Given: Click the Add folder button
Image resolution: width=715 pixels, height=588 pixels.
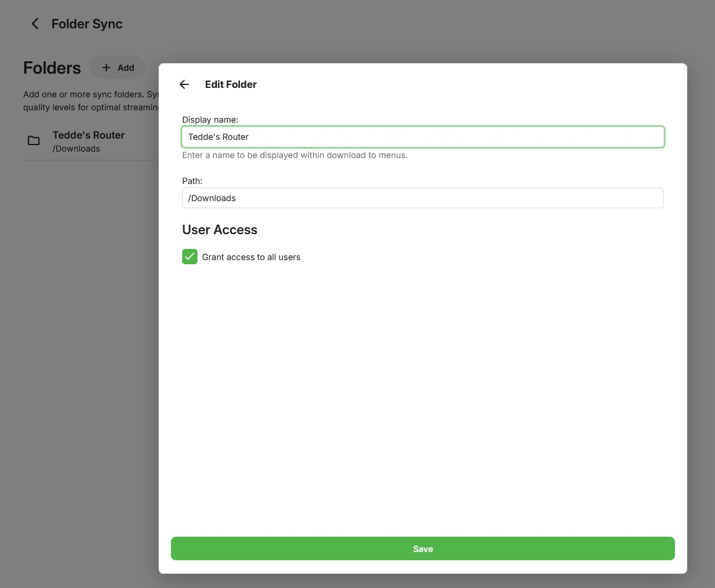Looking at the screenshot, I should coord(118,68).
